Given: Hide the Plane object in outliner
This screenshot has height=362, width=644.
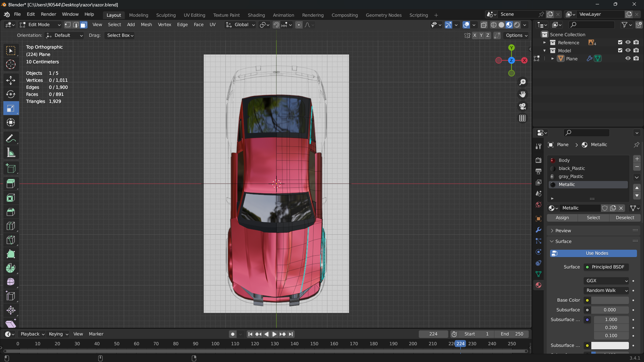Looking at the screenshot, I should click(628, 58).
